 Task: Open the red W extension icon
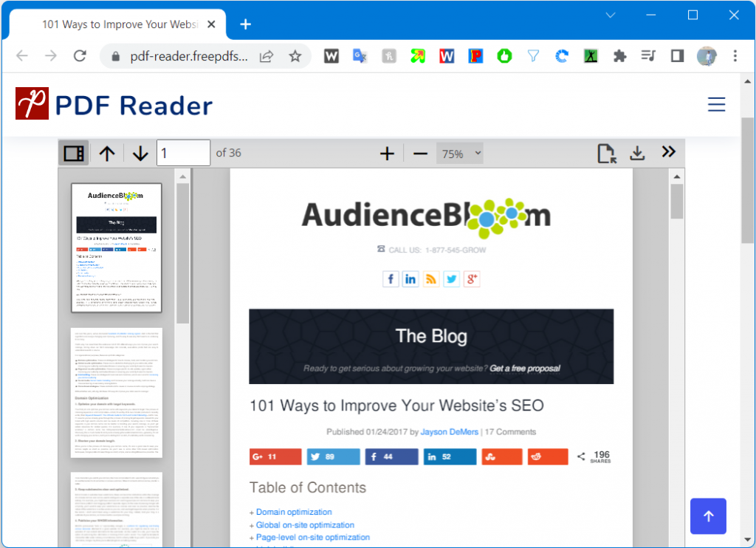(447, 56)
